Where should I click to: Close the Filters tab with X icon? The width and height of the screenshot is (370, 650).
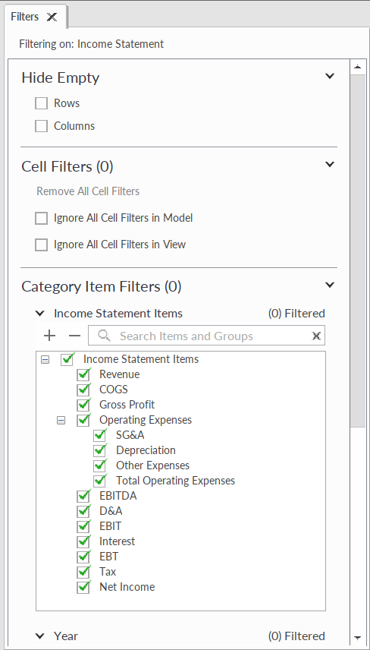point(52,17)
